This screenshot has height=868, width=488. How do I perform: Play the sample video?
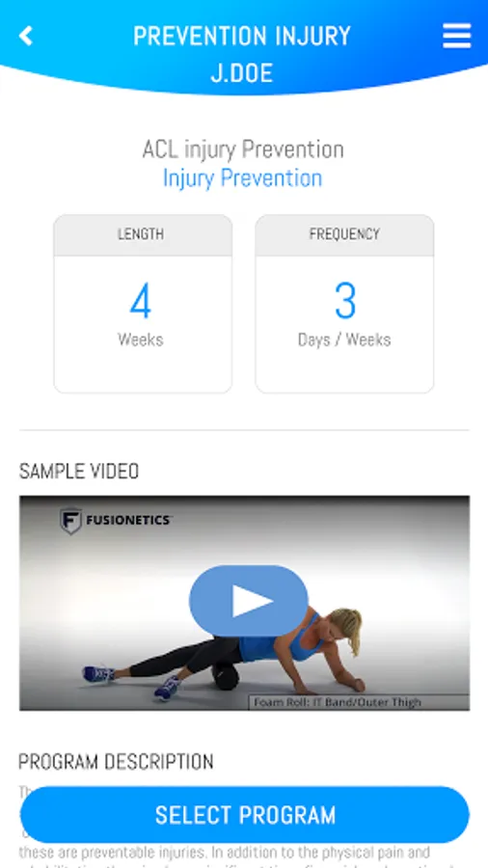click(x=249, y=601)
